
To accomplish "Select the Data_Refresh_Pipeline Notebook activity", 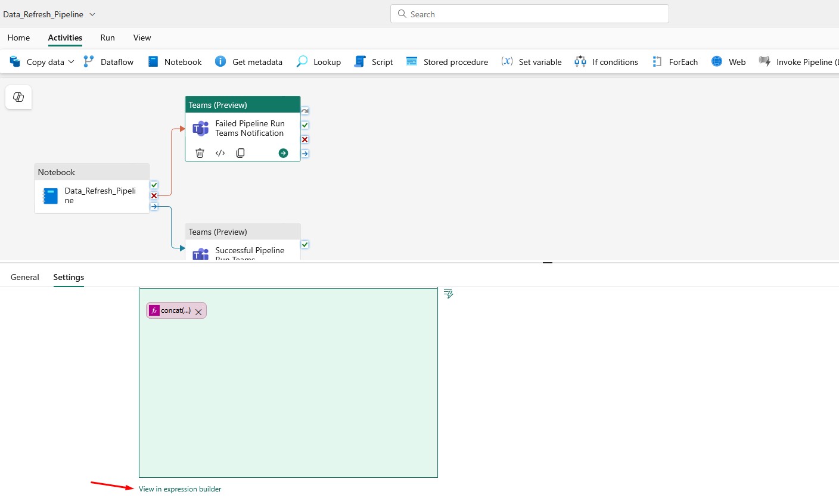I will pos(92,188).
